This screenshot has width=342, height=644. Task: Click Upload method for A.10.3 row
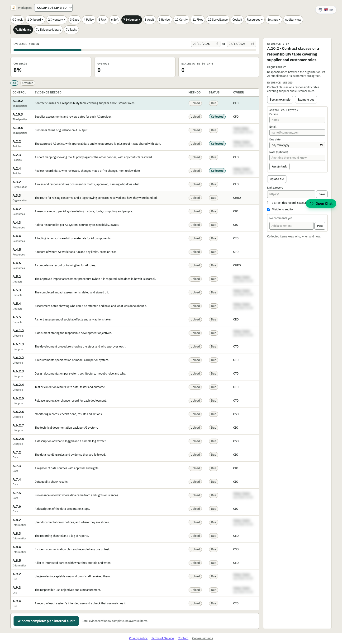(x=195, y=117)
